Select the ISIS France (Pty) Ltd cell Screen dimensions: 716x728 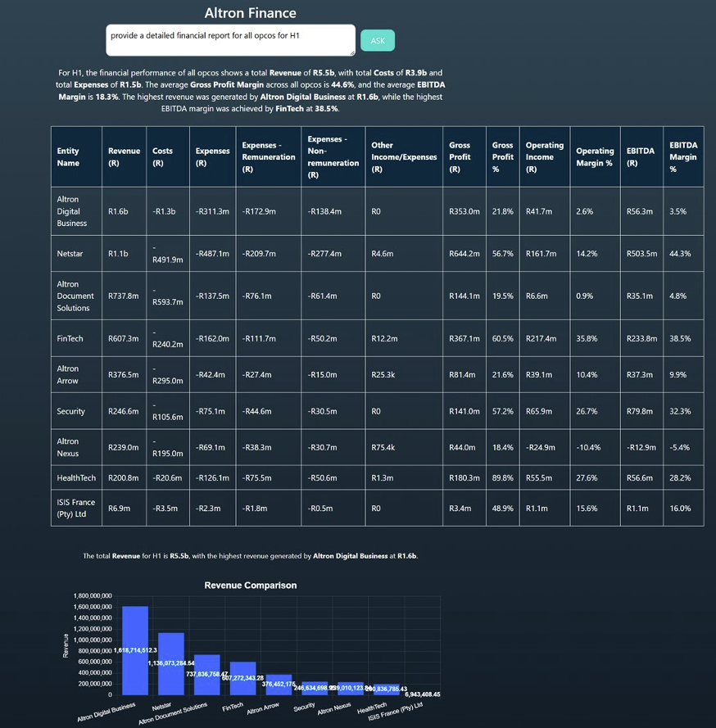75,509
